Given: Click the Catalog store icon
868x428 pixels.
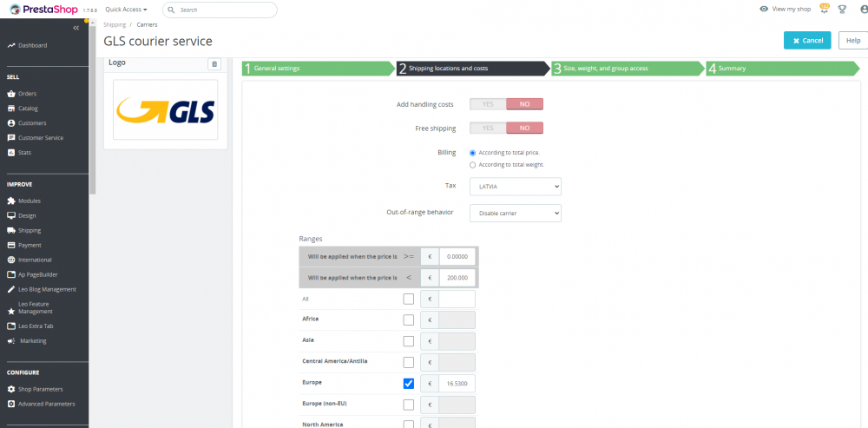Looking at the screenshot, I should tap(11, 109).
